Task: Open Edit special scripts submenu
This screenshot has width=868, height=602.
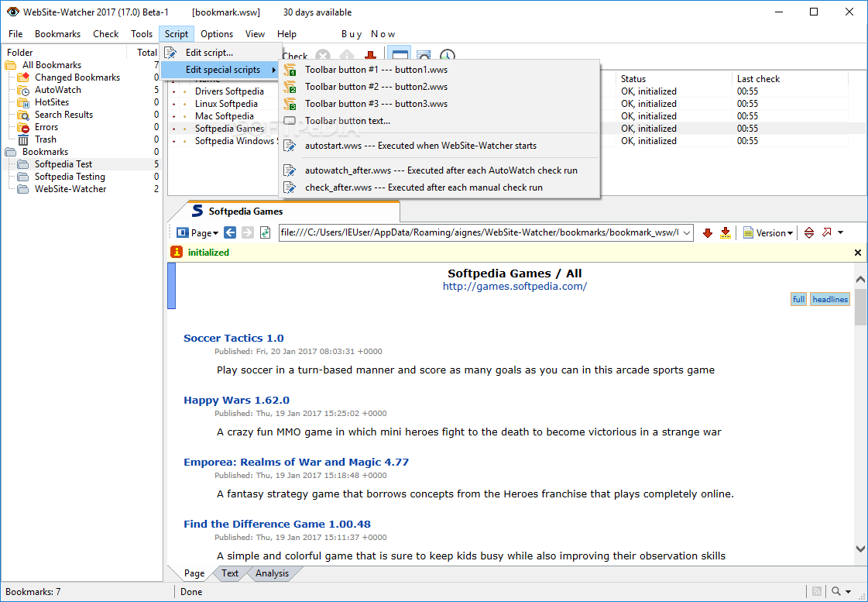Action: [221, 70]
